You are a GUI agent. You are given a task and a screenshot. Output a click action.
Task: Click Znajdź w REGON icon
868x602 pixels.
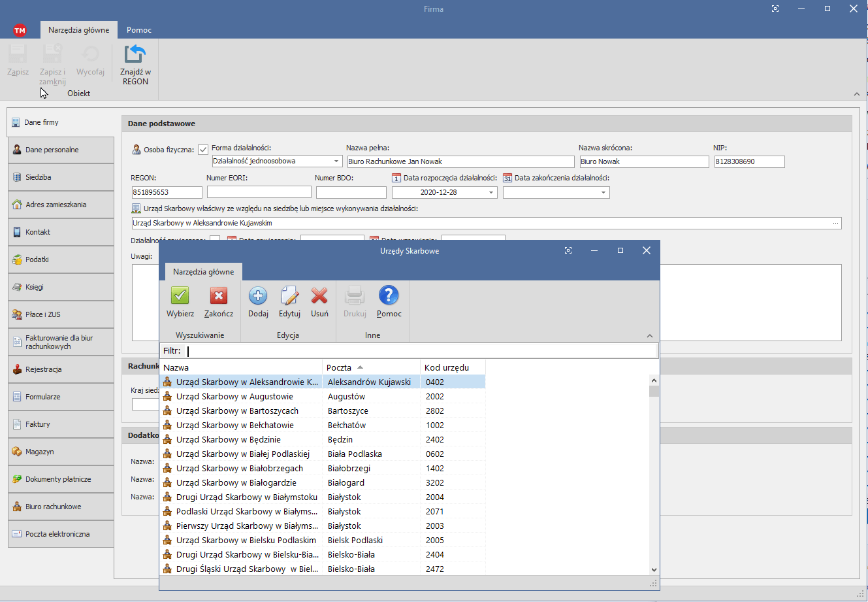[135, 55]
